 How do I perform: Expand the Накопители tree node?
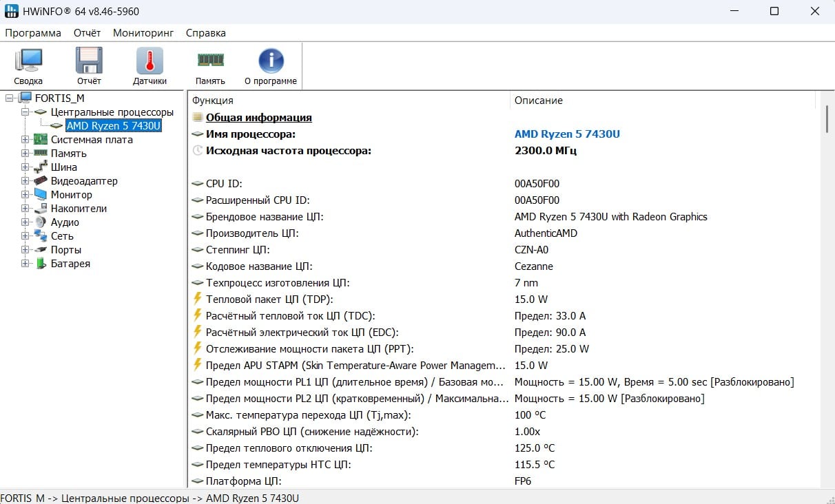(25, 209)
